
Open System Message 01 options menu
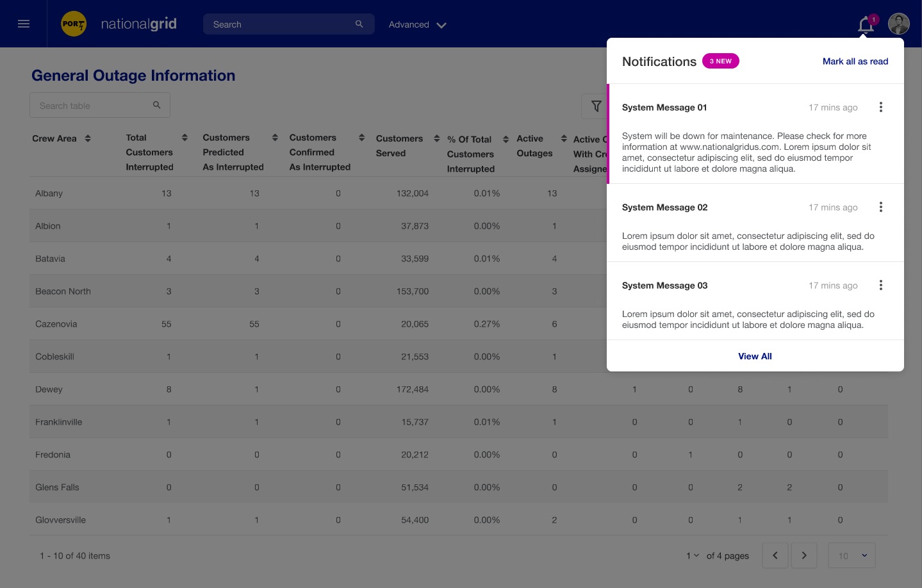tap(880, 108)
